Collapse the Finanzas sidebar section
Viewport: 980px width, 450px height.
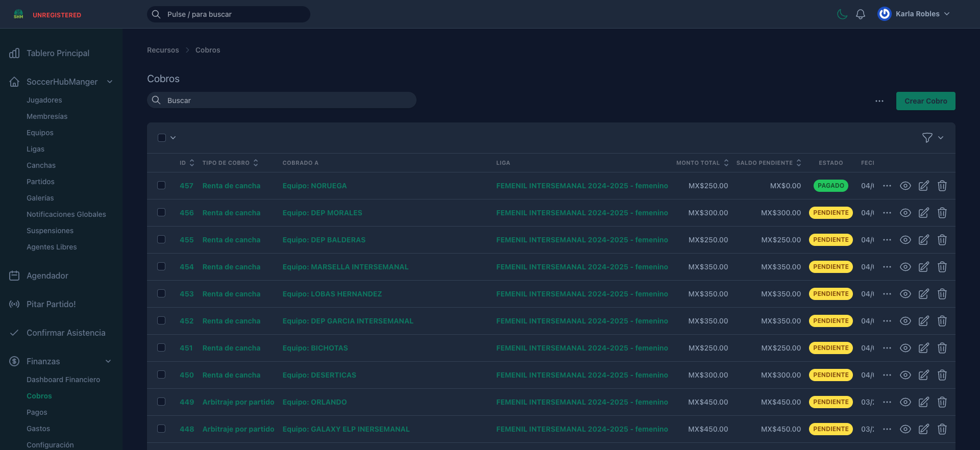tap(108, 361)
